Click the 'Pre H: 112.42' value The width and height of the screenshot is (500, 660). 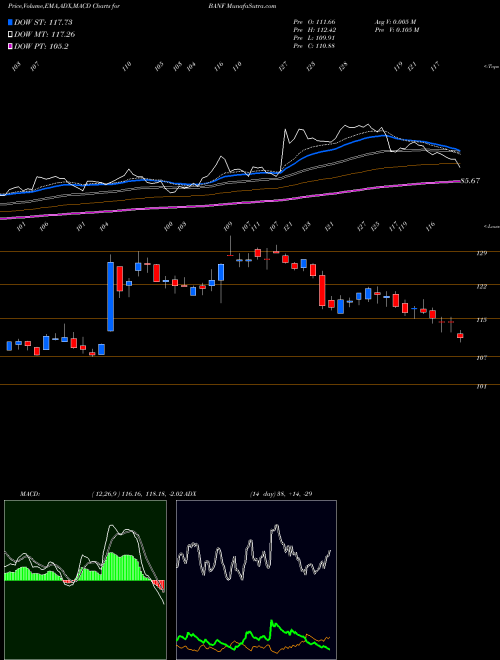click(314, 30)
